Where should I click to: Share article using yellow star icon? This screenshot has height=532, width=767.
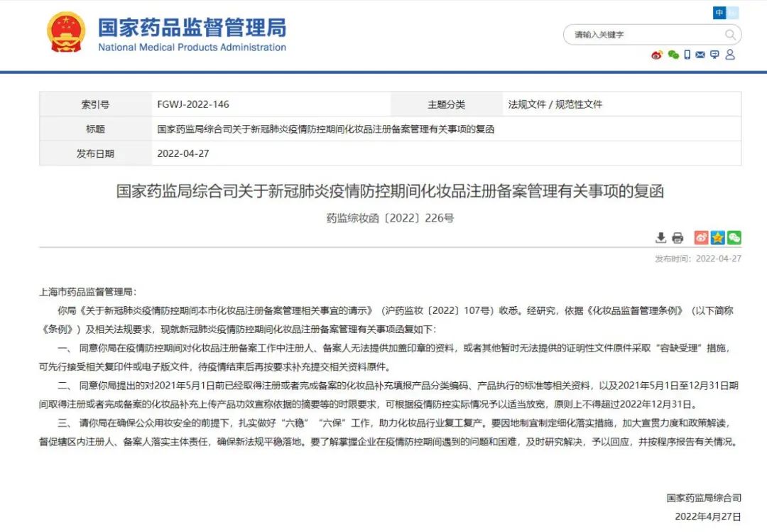[717, 237]
